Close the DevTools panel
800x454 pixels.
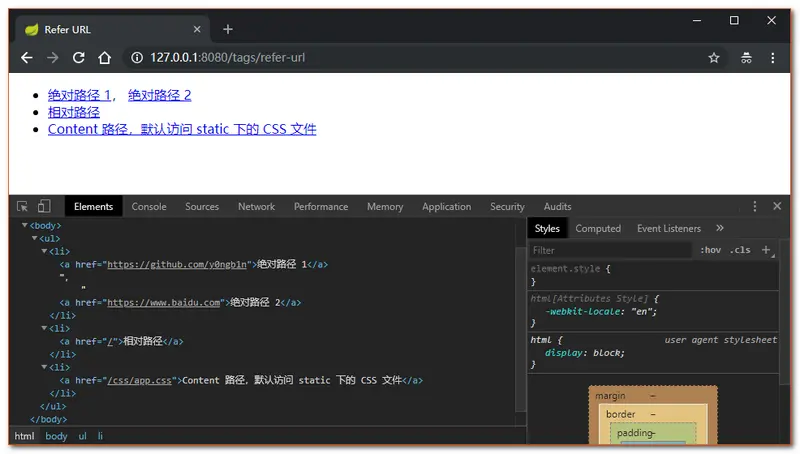pos(777,207)
